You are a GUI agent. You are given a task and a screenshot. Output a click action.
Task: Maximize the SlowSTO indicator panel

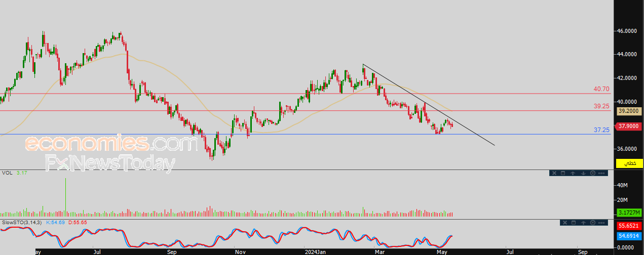pyautogui.click(x=574, y=223)
